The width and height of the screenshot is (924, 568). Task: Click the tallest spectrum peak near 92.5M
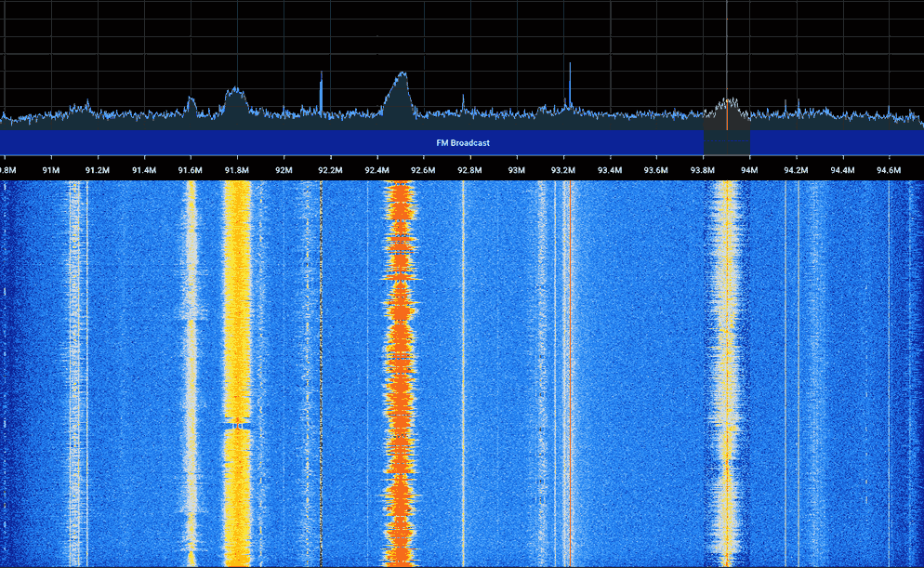click(x=402, y=94)
